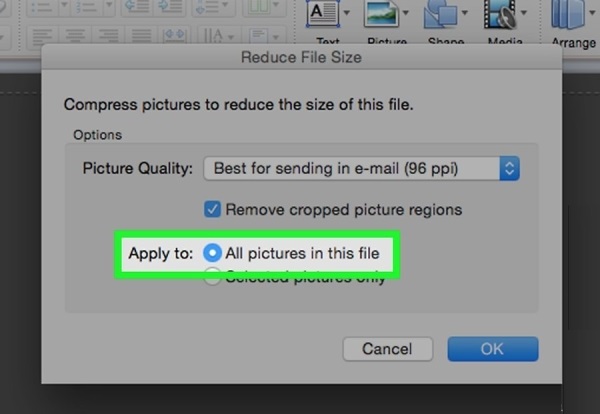This screenshot has height=414, width=600.
Task: Uncheck Remove cropped picture regions
Action: [x=212, y=210]
